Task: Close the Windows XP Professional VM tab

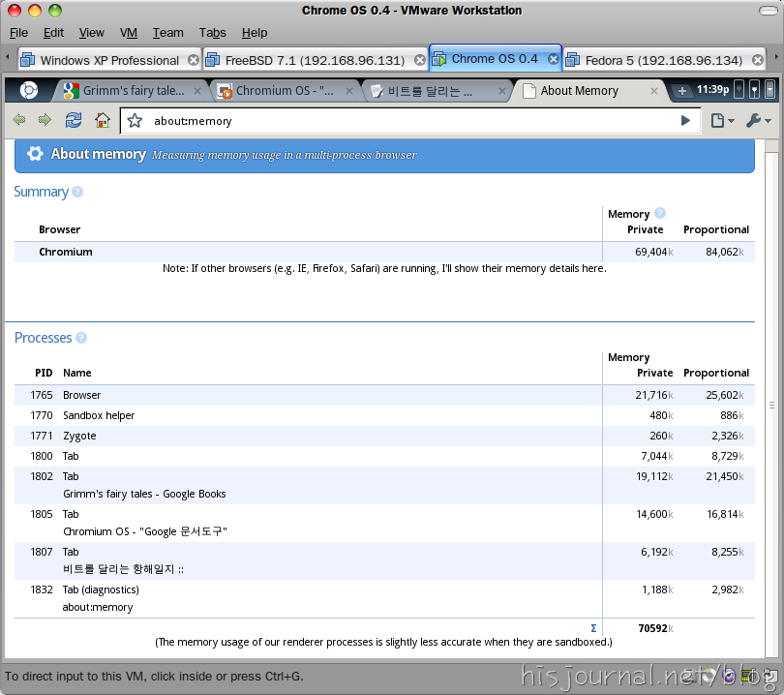Action: point(194,61)
